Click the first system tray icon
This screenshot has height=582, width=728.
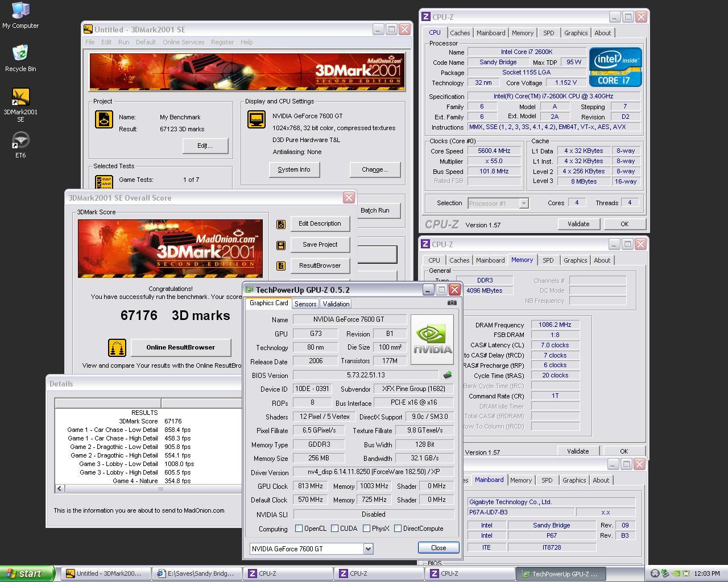click(x=655, y=573)
